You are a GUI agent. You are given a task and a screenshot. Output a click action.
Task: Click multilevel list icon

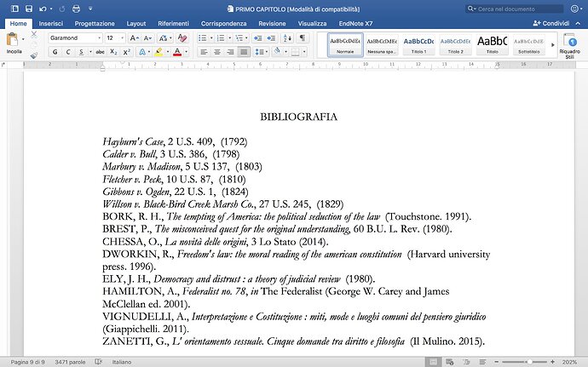pyautogui.click(x=239, y=37)
